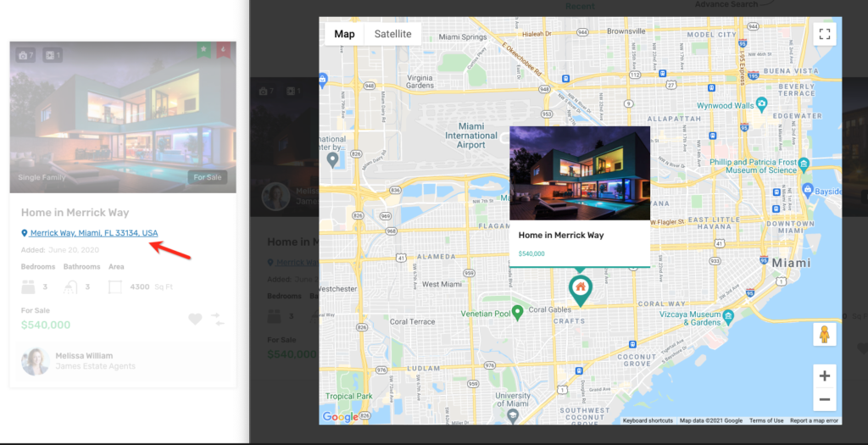
Task: Click the Street View pegman icon
Action: click(x=824, y=334)
